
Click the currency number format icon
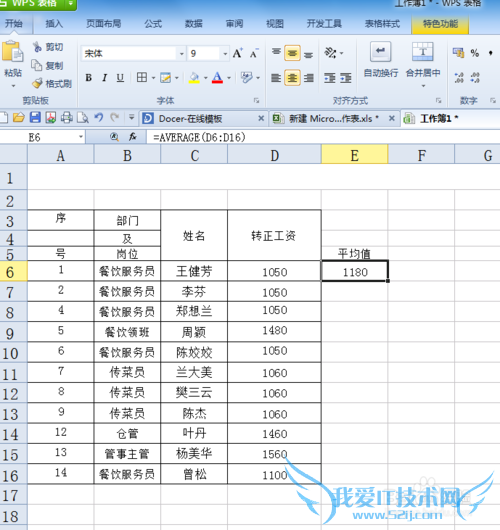point(458,52)
